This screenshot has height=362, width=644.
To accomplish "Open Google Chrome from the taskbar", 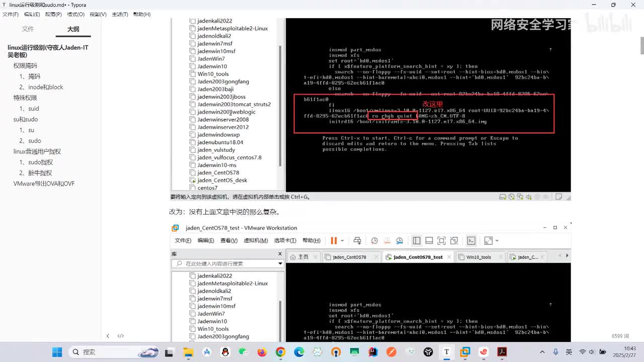I will click(x=281, y=352).
